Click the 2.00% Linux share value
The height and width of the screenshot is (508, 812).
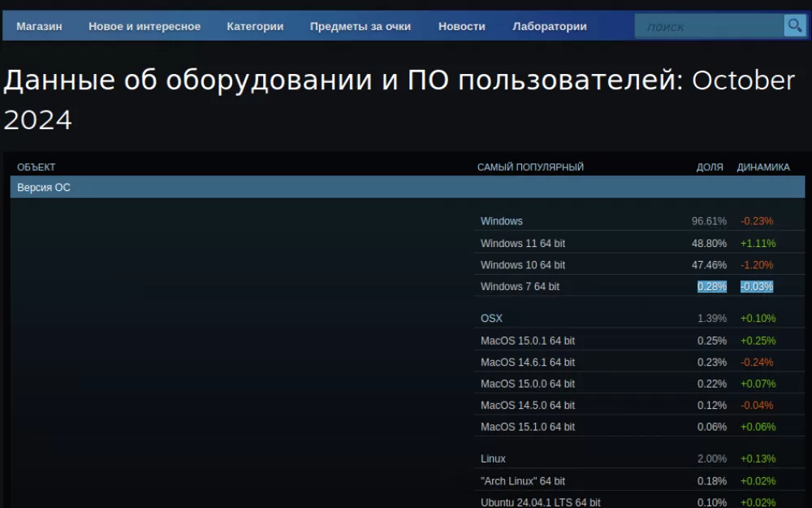point(712,458)
